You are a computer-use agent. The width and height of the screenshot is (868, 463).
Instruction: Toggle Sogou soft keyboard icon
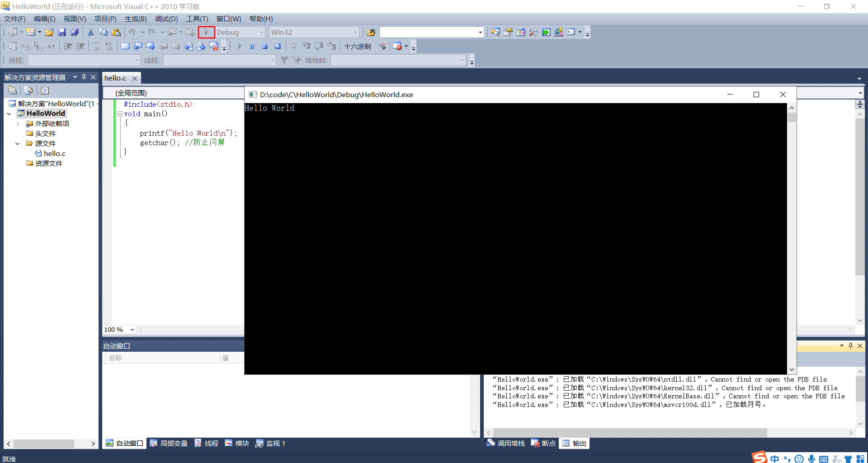(x=824, y=459)
